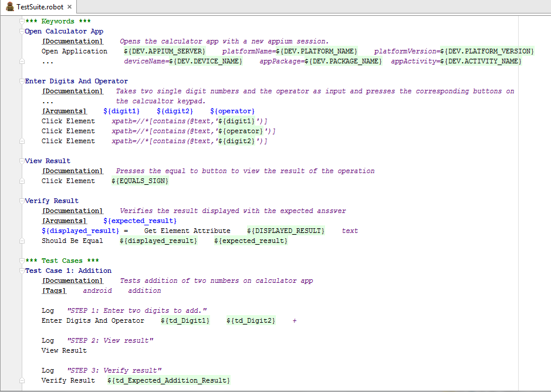Viewport: 551px width, 392px height.
Task: Click the ${td_Digit2} variable
Action: click(251, 321)
